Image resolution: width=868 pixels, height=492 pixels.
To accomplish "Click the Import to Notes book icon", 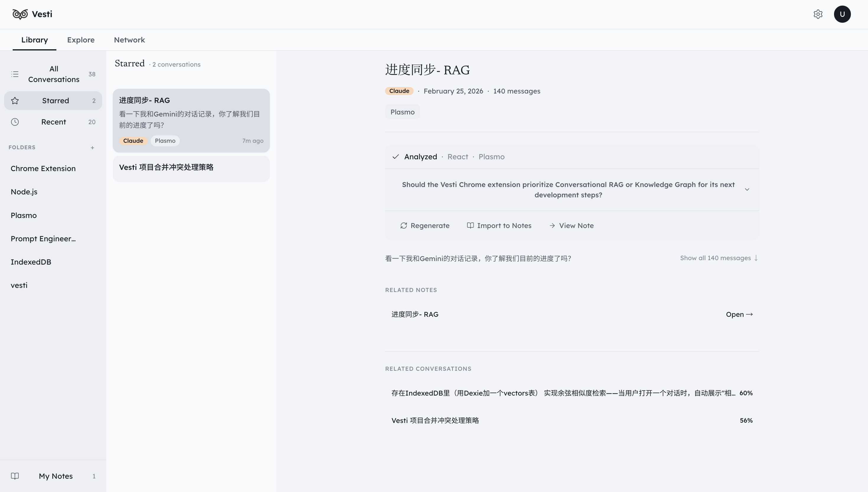I will click(470, 225).
